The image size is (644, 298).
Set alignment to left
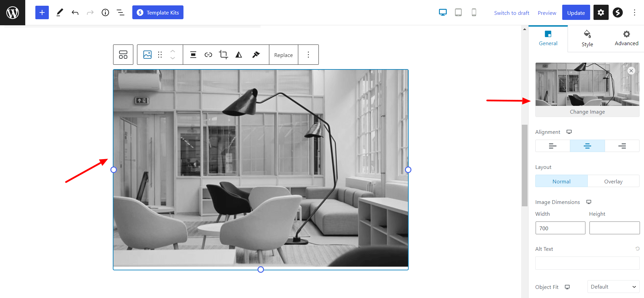tap(552, 146)
